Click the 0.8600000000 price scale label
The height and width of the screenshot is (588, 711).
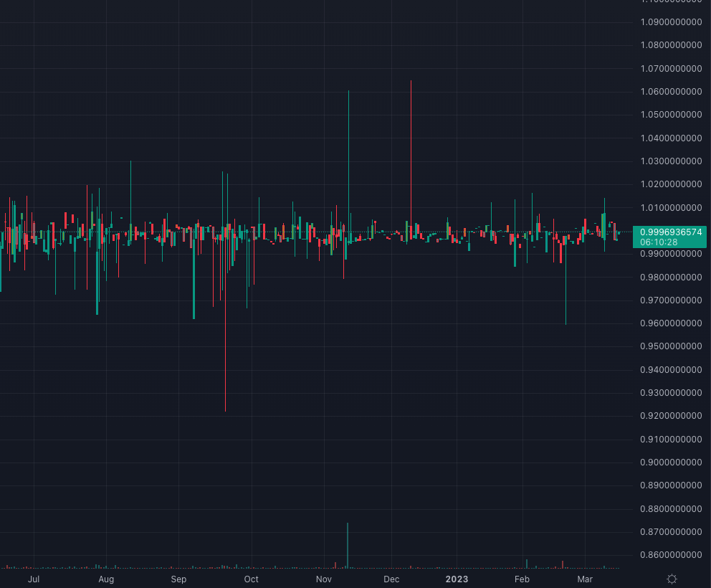[x=671, y=555]
